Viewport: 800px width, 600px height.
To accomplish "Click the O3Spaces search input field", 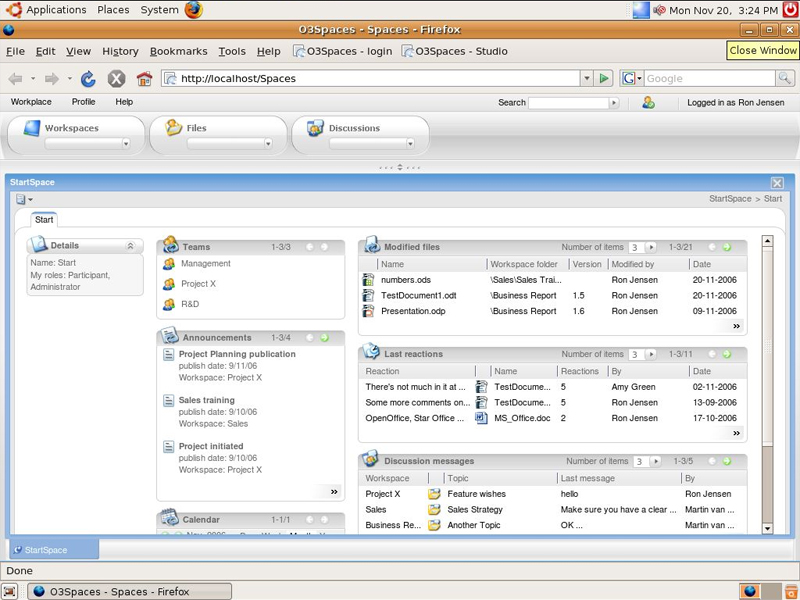I will 568,103.
